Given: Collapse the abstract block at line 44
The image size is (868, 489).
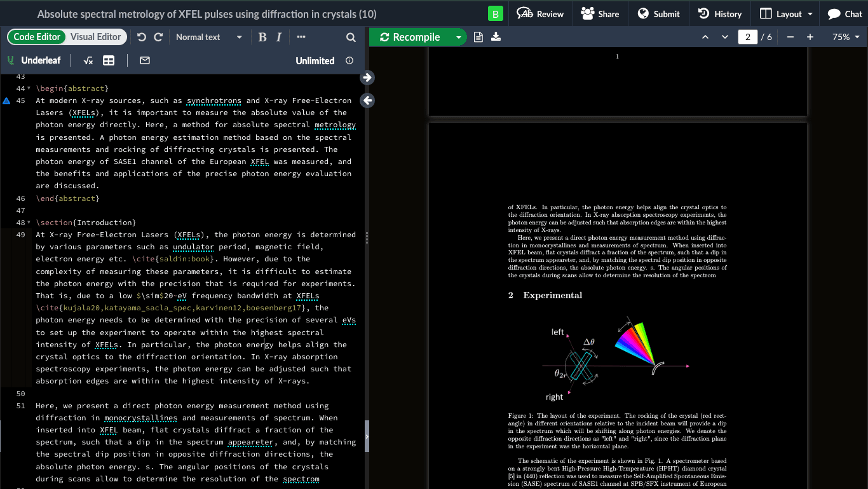Looking at the screenshot, I should (x=29, y=88).
